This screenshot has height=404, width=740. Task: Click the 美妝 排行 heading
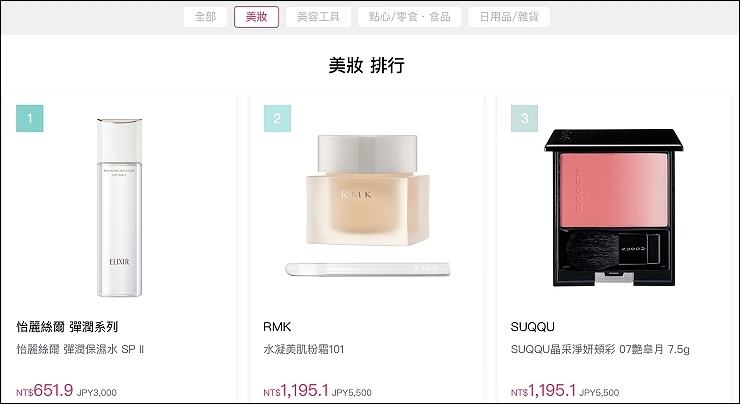click(367, 65)
